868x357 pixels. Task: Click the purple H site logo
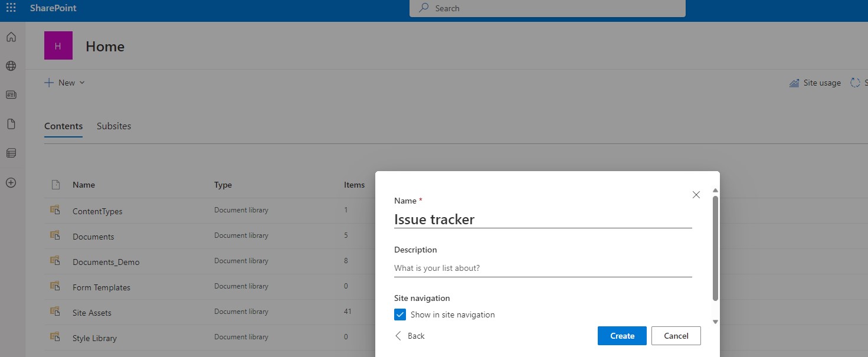pos(58,46)
